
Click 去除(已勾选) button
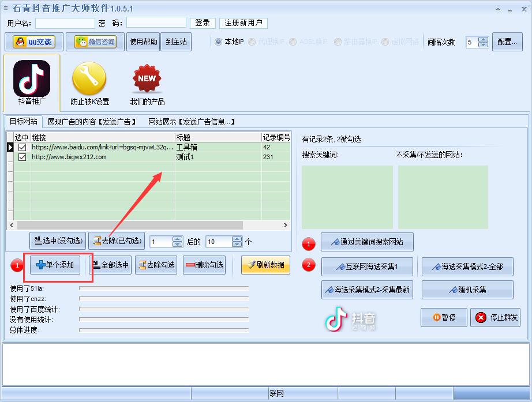pyautogui.click(x=117, y=241)
